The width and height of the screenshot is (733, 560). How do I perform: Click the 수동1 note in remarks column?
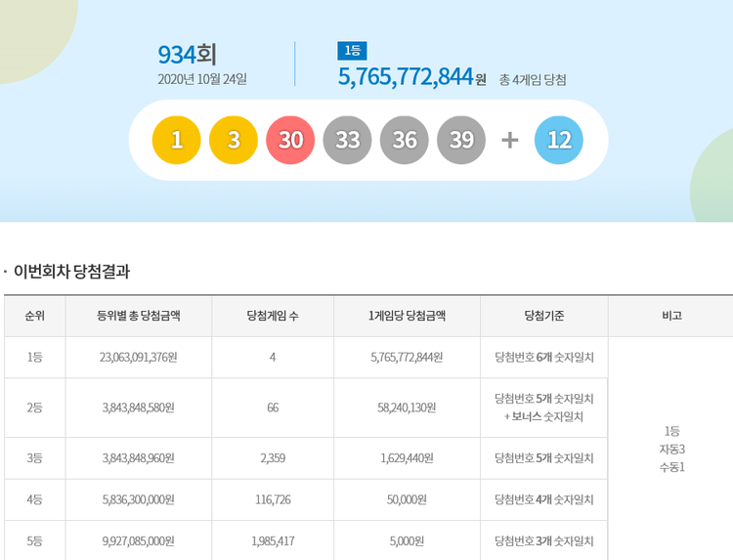coord(671,467)
